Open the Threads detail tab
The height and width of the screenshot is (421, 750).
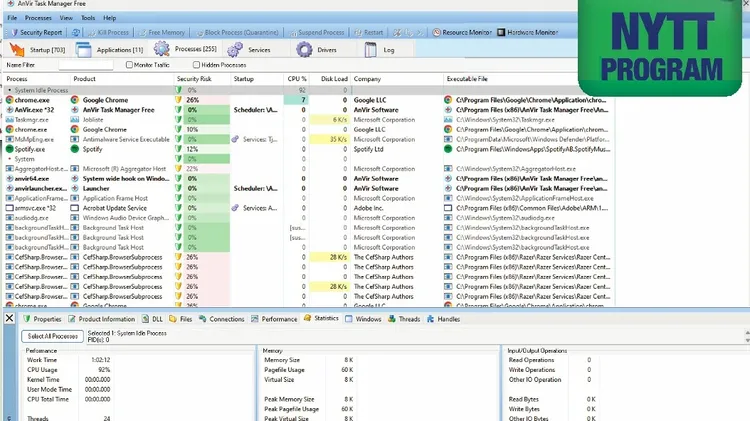point(404,319)
